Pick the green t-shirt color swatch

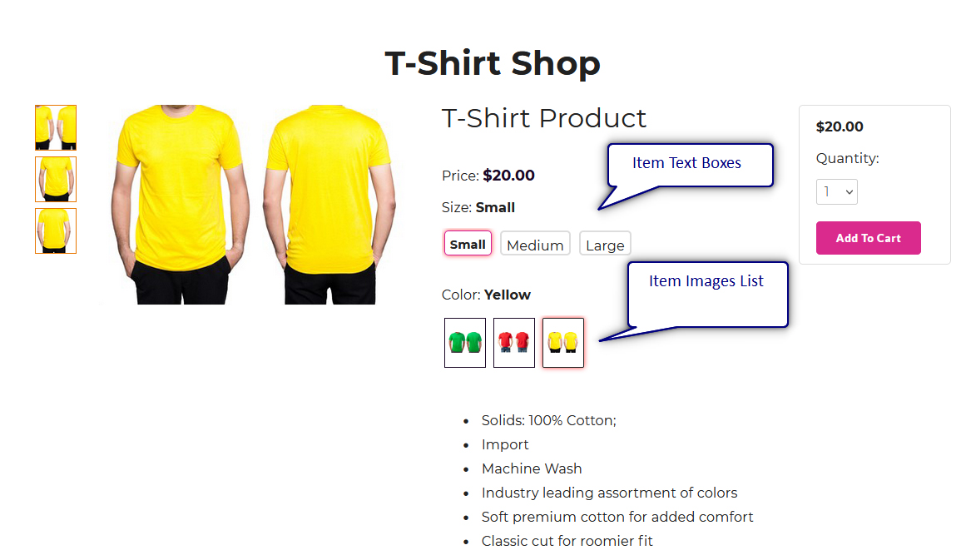[x=465, y=343]
